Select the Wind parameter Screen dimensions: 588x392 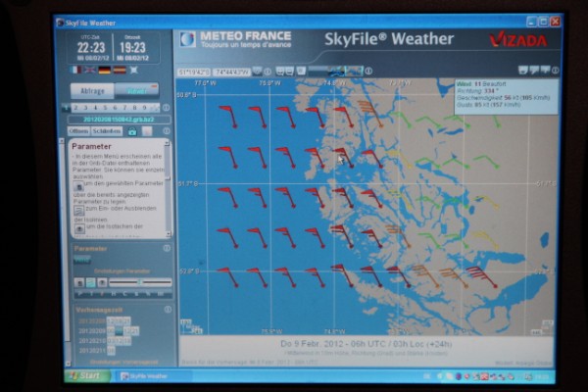(x=82, y=260)
